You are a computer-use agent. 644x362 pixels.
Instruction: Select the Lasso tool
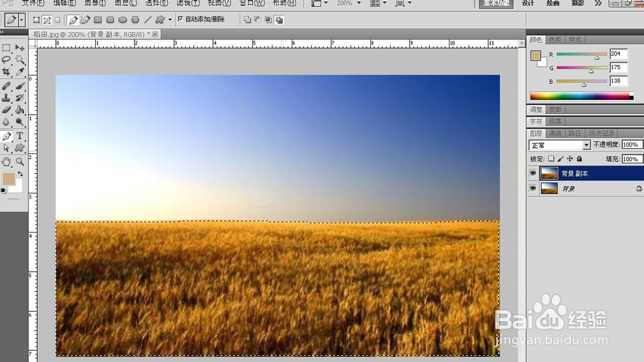coord(6,59)
